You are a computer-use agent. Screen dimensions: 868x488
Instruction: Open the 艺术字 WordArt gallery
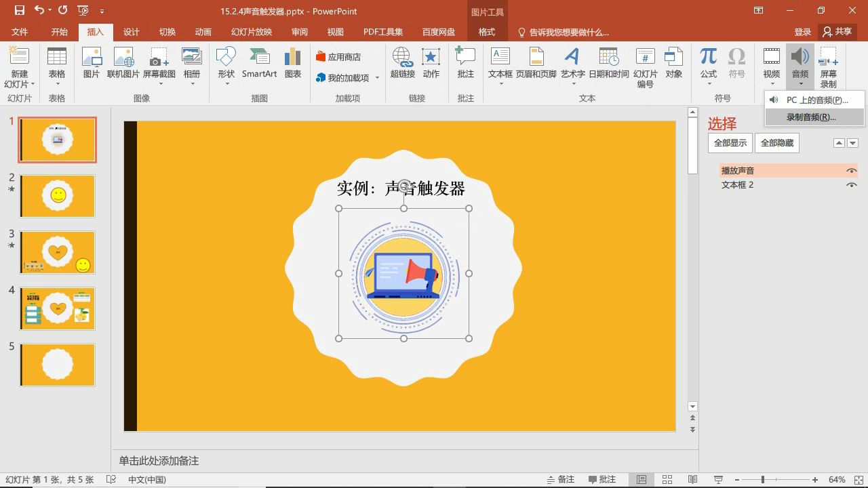(573, 65)
